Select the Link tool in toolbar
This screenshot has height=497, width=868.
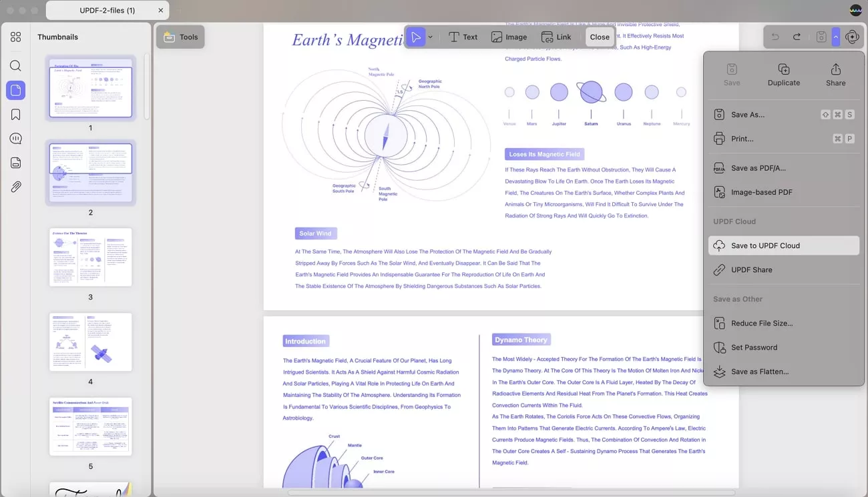coord(556,37)
